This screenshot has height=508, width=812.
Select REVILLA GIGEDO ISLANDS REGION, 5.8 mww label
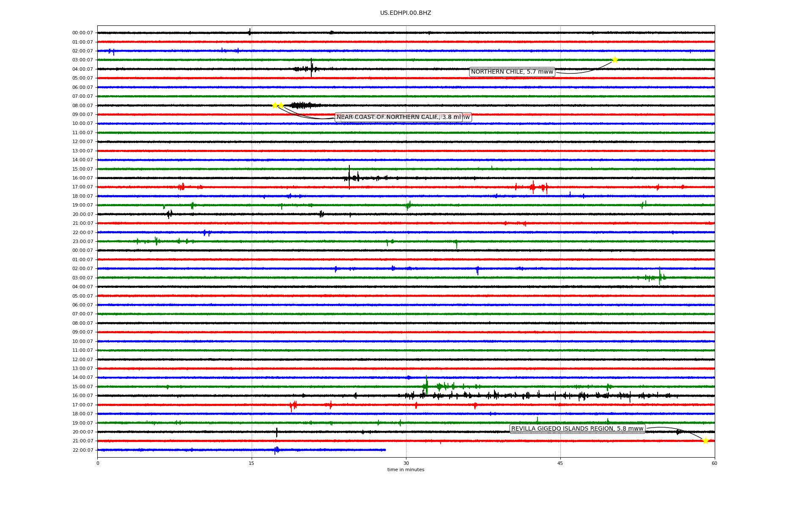point(577,429)
